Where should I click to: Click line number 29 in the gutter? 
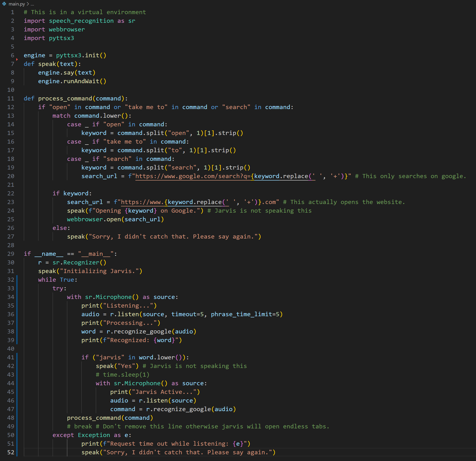click(11, 254)
